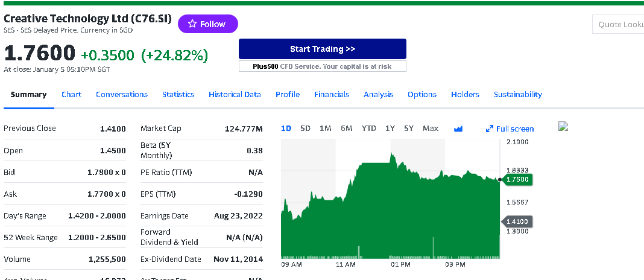Open the Conversations tab
644x280 pixels.
(x=122, y=95)
